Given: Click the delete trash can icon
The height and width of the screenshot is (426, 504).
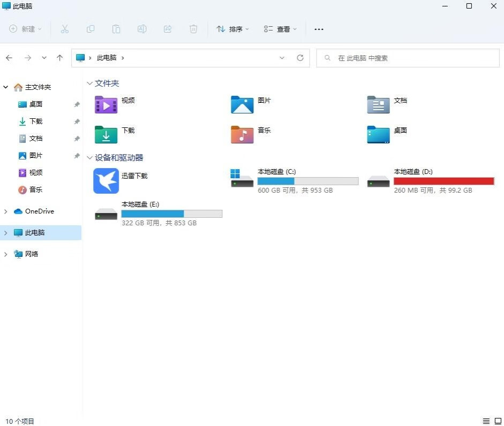Looking at the screenshot, I should pyautogui.click(x=193, y=29).
